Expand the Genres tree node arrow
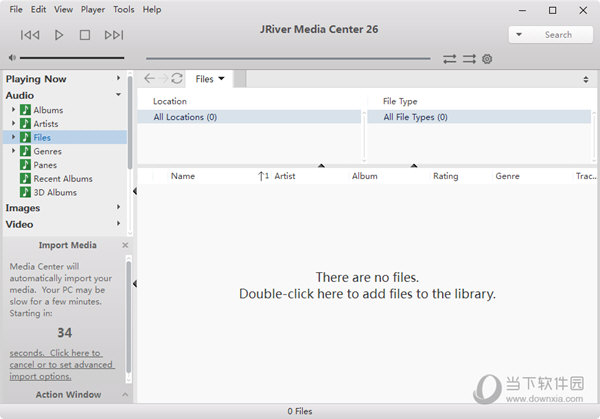Viewport: 600px width, 419px height. (x=13, y=151)
